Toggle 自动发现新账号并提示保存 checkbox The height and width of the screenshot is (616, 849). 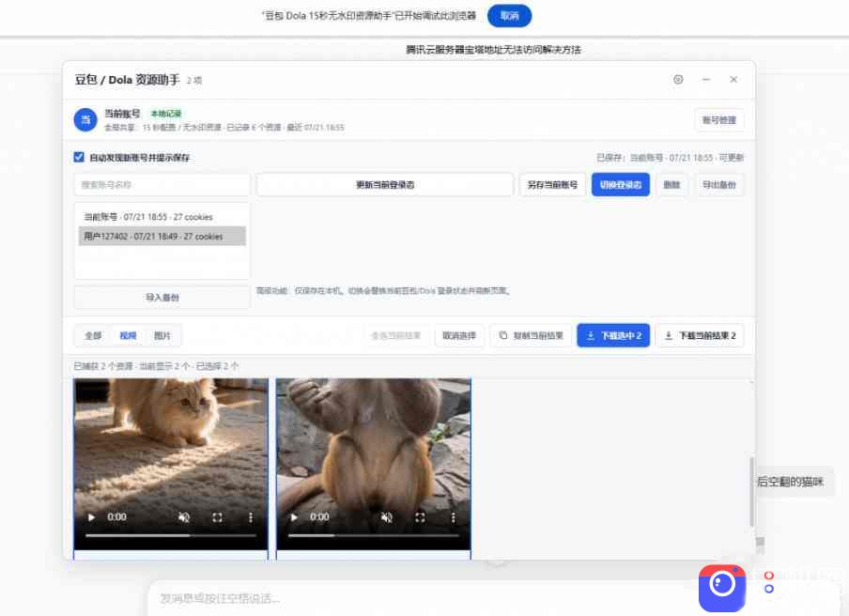(x=79, y=157)
